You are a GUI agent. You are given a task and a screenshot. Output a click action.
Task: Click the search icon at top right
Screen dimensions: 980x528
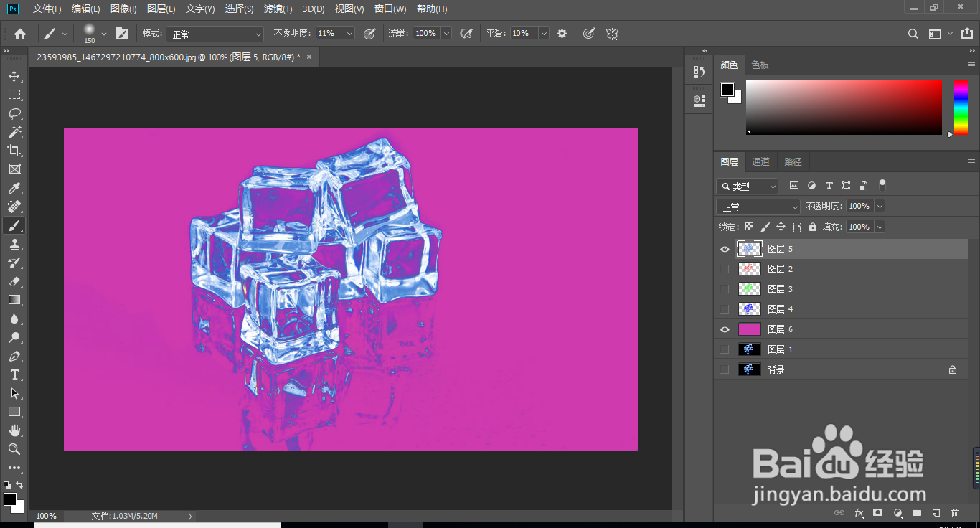coord(913,33)
